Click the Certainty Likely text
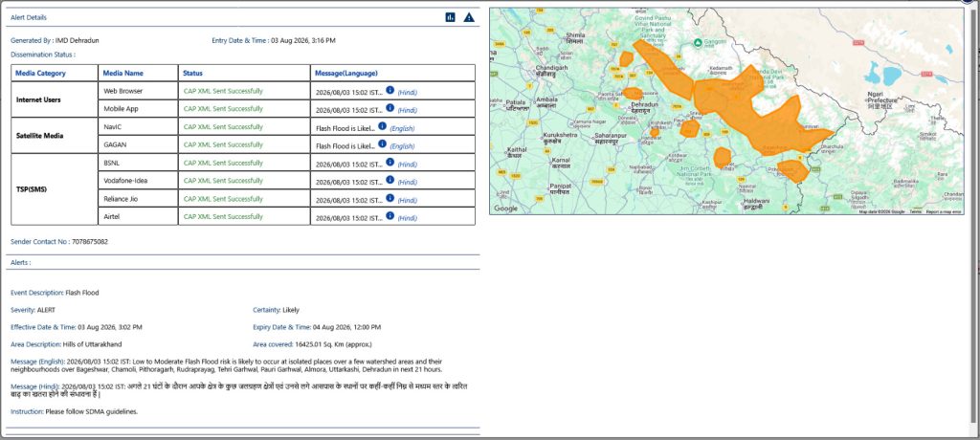The image size is (980, 440). 277,309
